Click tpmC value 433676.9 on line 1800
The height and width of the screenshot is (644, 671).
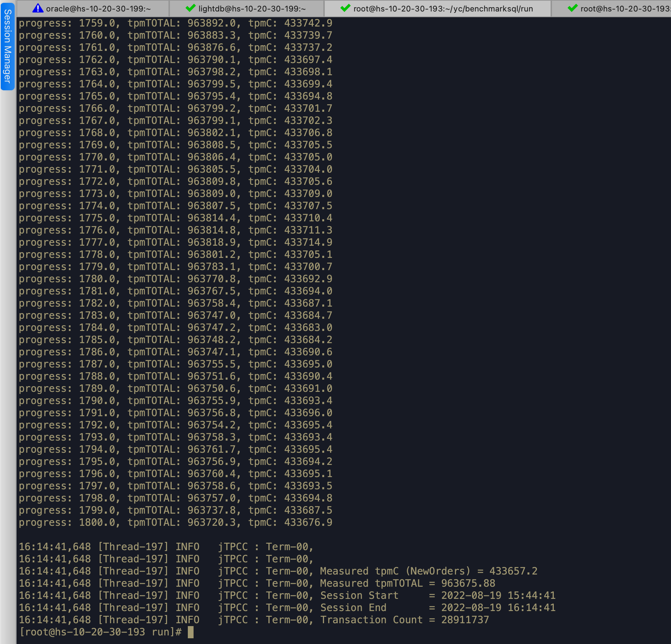click(x=308, y=523)
